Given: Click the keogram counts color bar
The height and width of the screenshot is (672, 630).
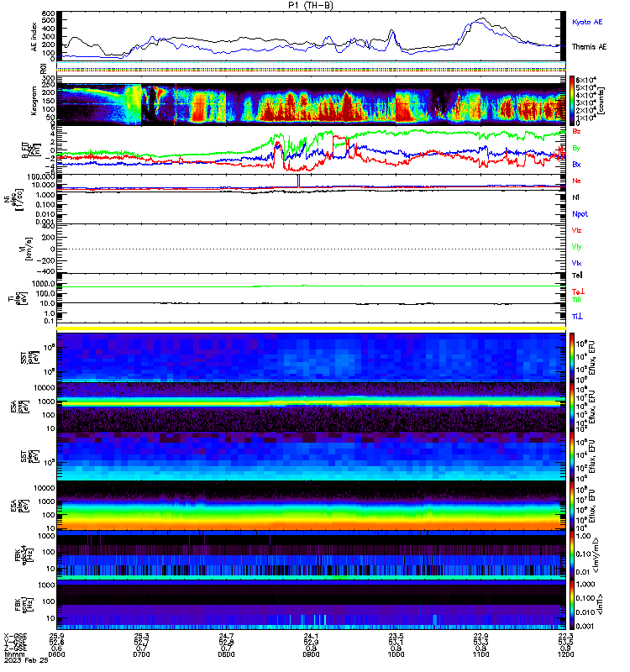Looking at the screenshot, I should (572, 100).
